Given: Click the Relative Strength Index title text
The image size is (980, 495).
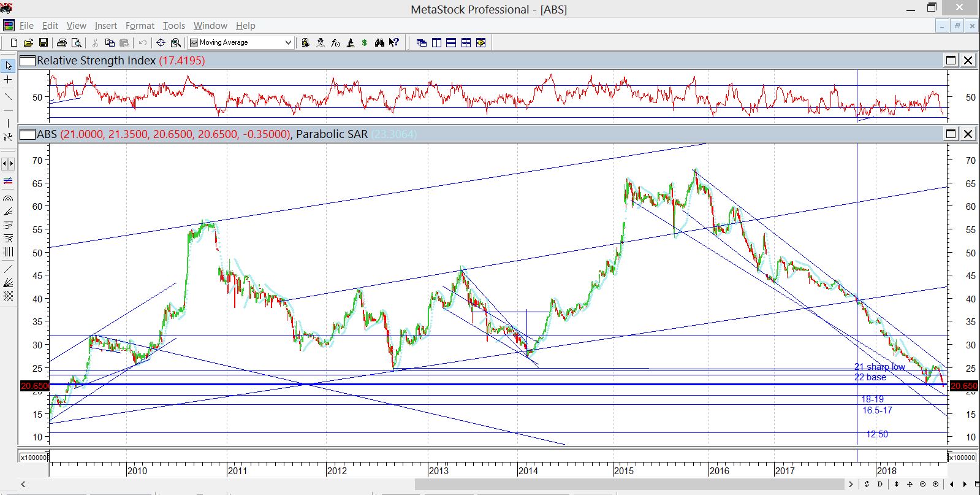Looking at the screenshot, I should point(96,60).
